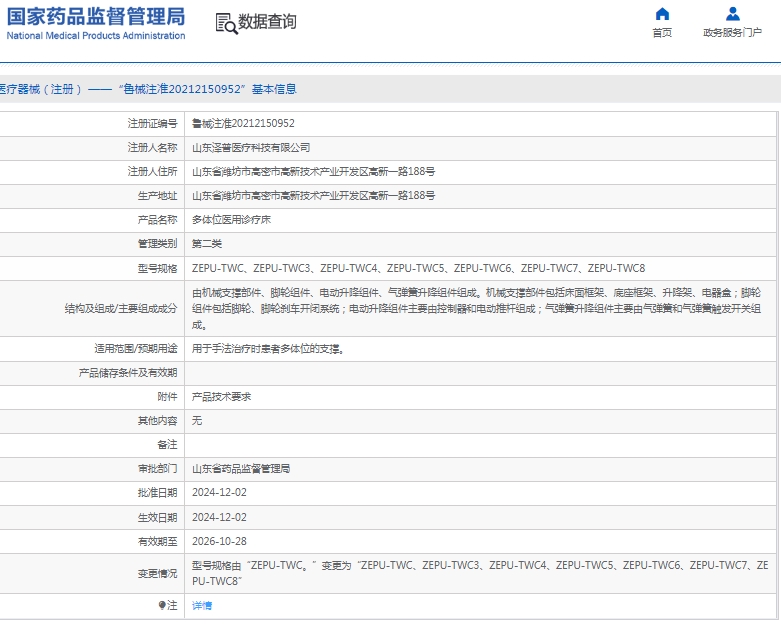Click the 国家药品监督管理局 logo
The height and width of the screenshot is (624, 781).
pyautogui.click(x=96, y=16)
